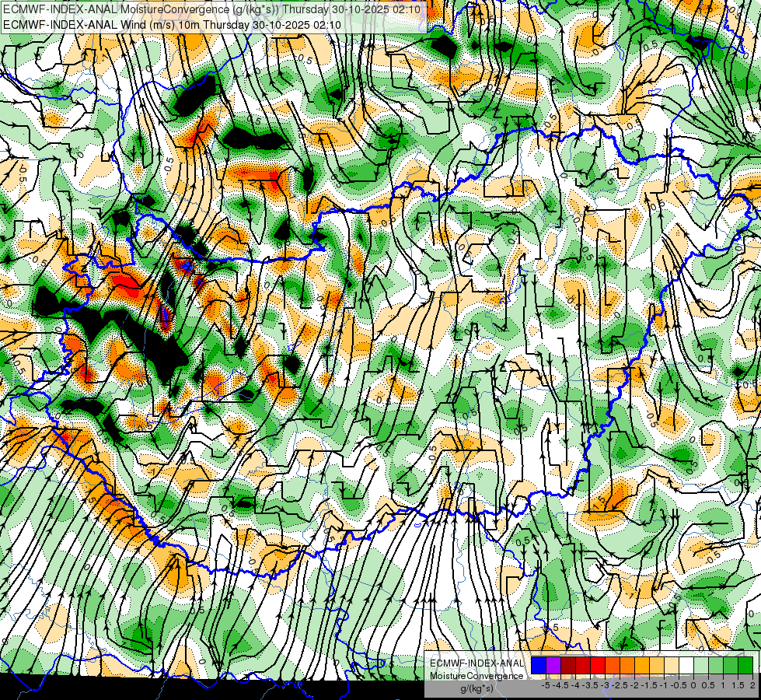Click the blue legend swatch below -5
This screenshot has height=700, width=761.
[x=539, y=665]
